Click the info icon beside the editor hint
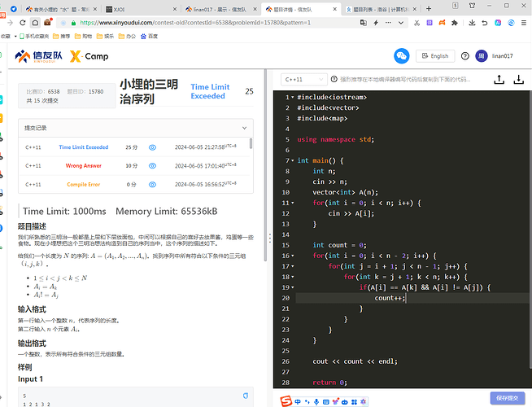This screenshot has height=407, width=532. 334,79
